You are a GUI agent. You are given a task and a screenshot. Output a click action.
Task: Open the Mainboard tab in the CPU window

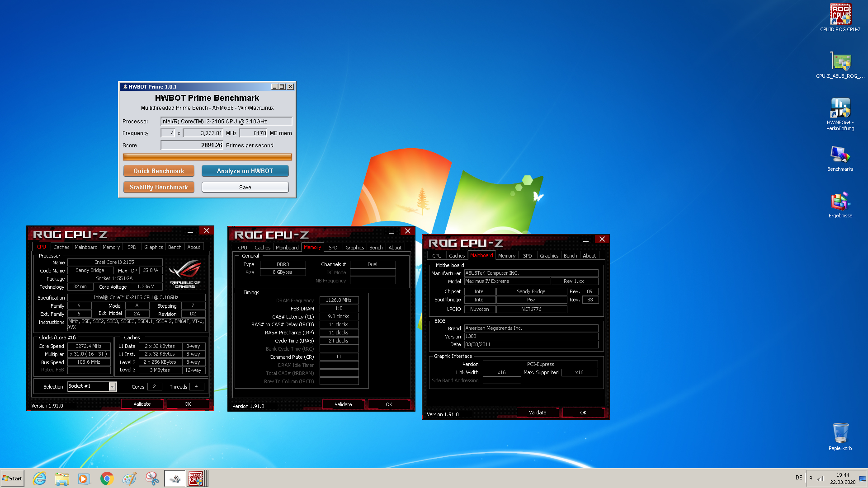86,247
